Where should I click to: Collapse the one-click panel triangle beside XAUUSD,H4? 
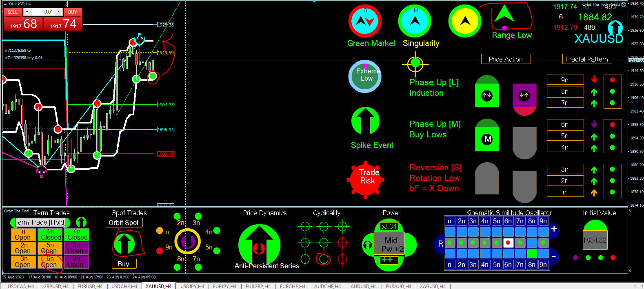click(x=5, y=4)
